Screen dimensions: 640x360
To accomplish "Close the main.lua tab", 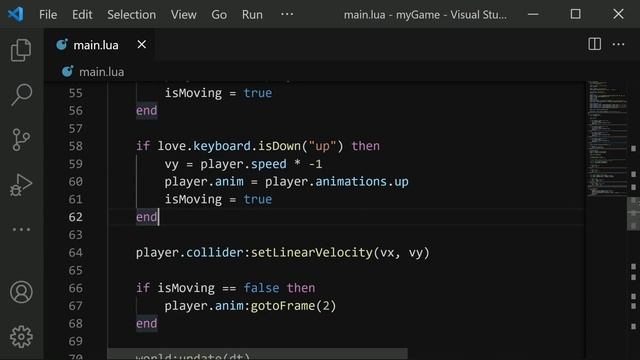I will point(142,44).
